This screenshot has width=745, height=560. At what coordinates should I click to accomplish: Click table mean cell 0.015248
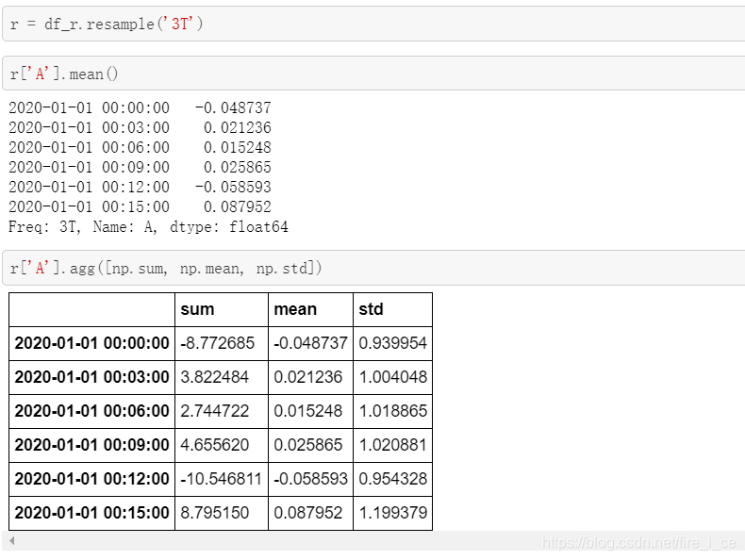[x=311, y=411]
